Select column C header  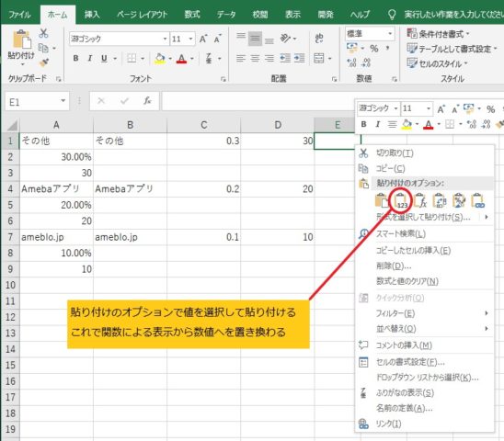coord(204,125)
